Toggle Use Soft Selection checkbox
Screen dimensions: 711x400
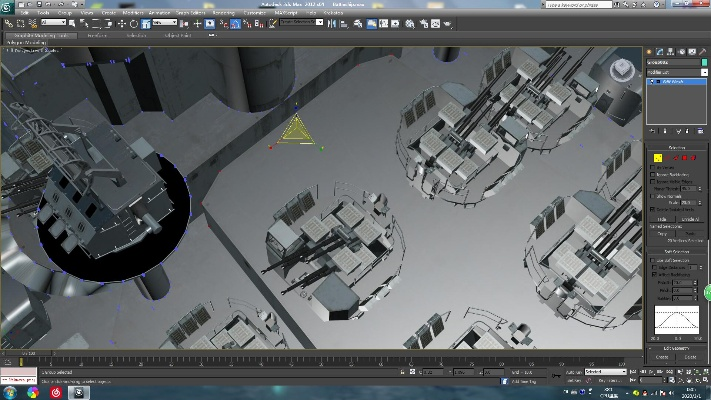[x=653, y=262]
